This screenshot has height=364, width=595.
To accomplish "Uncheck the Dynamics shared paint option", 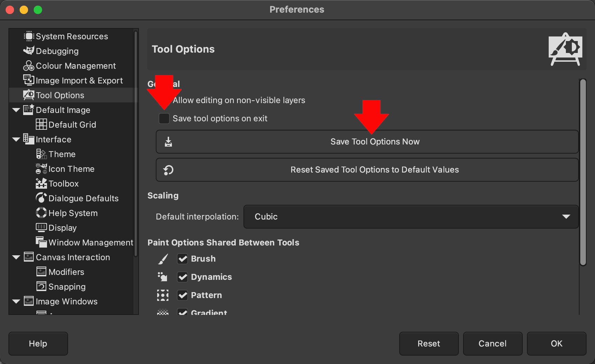I will pyautogui.click(x=182, y=277).
